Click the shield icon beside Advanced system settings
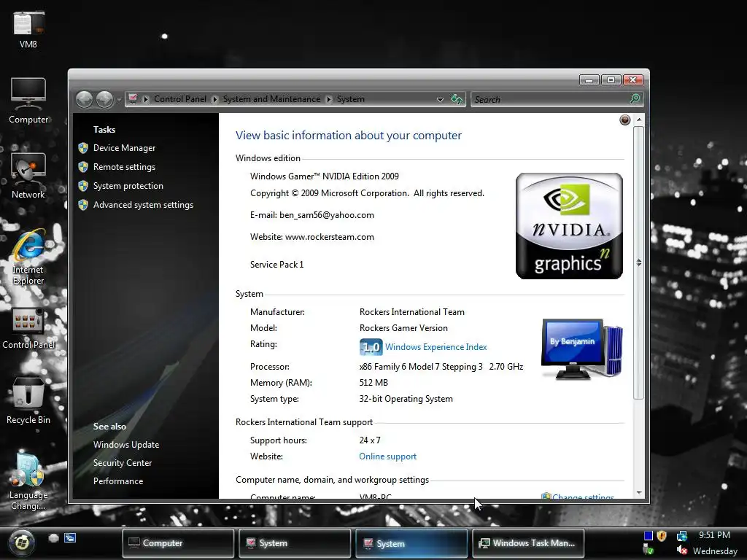Image resolution: width=747 pixels, height=560 pixels. pyautogui.click(x=83, y=205)
